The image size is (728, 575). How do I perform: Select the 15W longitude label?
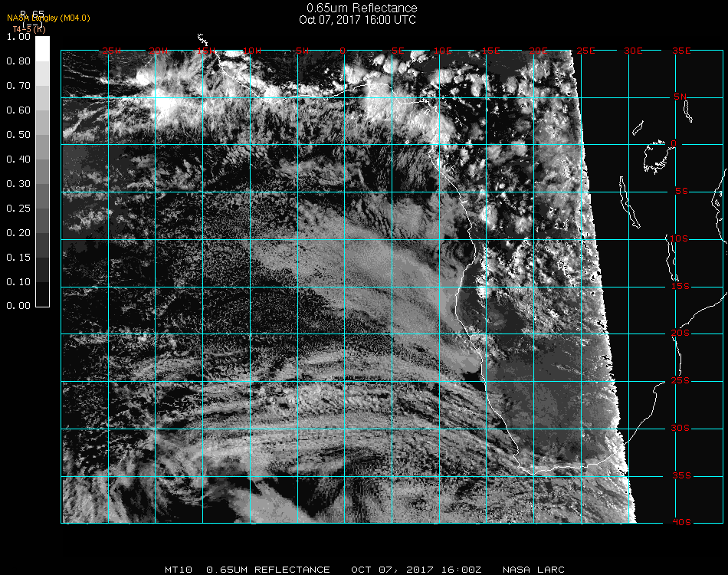(205, 51)
